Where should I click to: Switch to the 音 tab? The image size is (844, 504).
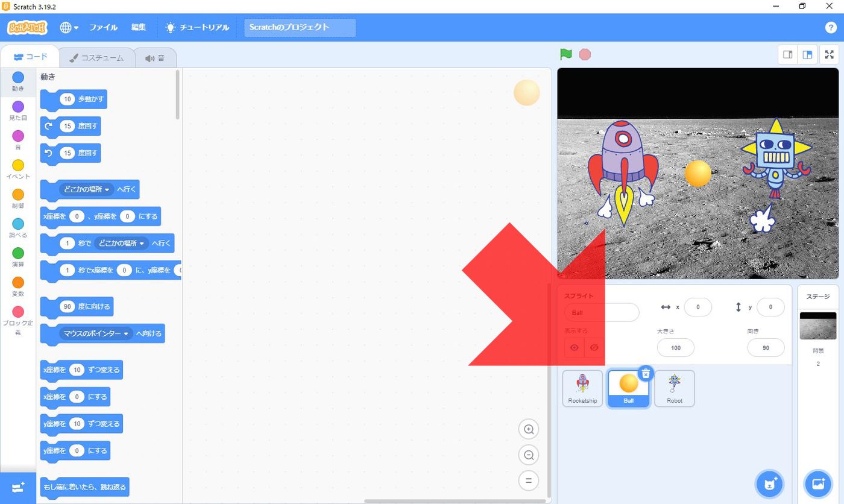(155, 58)
